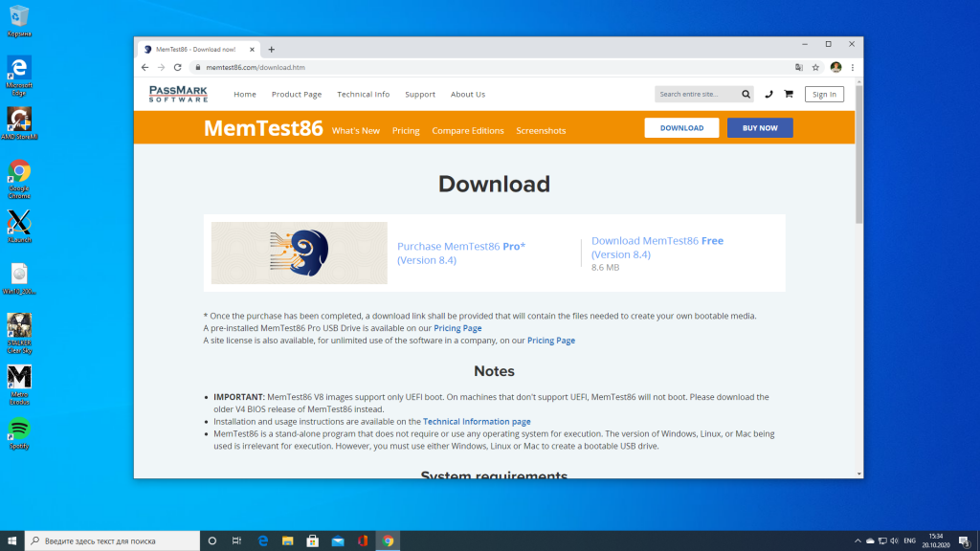Click the phone contact icon
This screenshot has width=980, height=551.
coord(768,94)
